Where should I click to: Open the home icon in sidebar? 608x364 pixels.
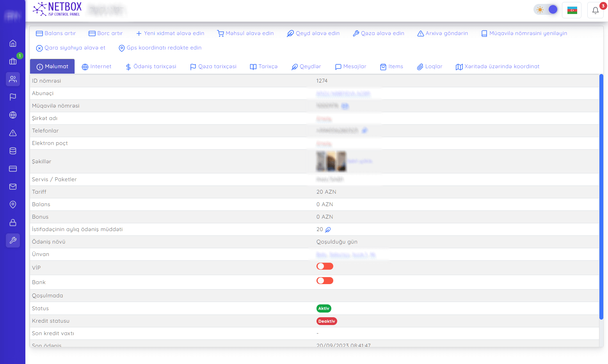(13, 43)
